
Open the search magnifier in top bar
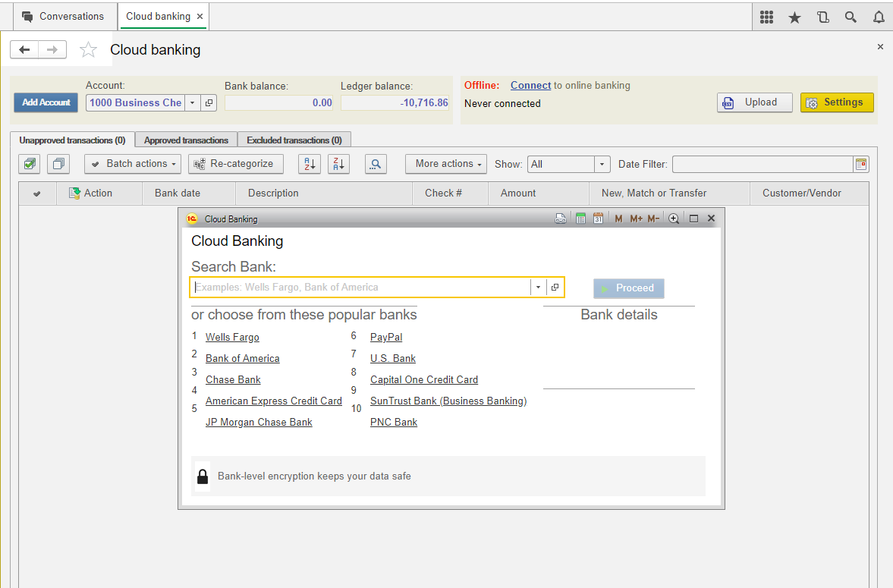point(851,17)
